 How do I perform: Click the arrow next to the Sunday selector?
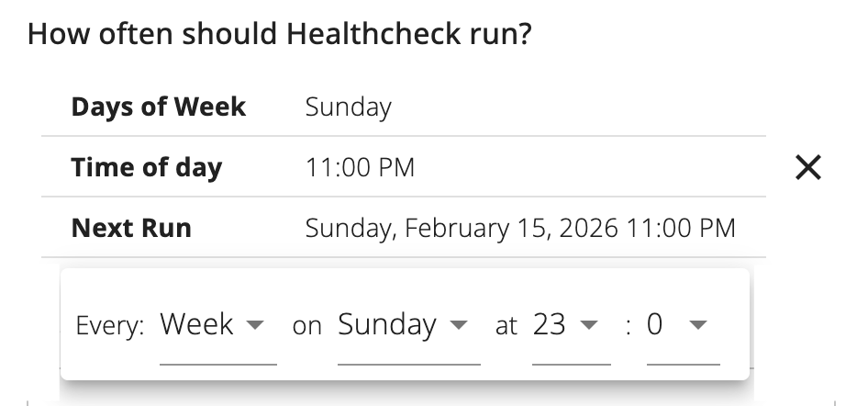[x=459, y=325]
